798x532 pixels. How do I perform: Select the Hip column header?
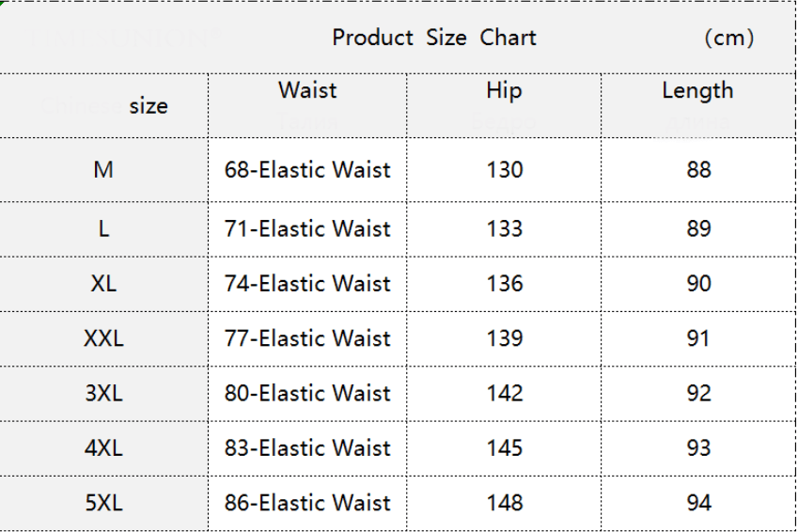pyautogui.click(x=504, y=90)
